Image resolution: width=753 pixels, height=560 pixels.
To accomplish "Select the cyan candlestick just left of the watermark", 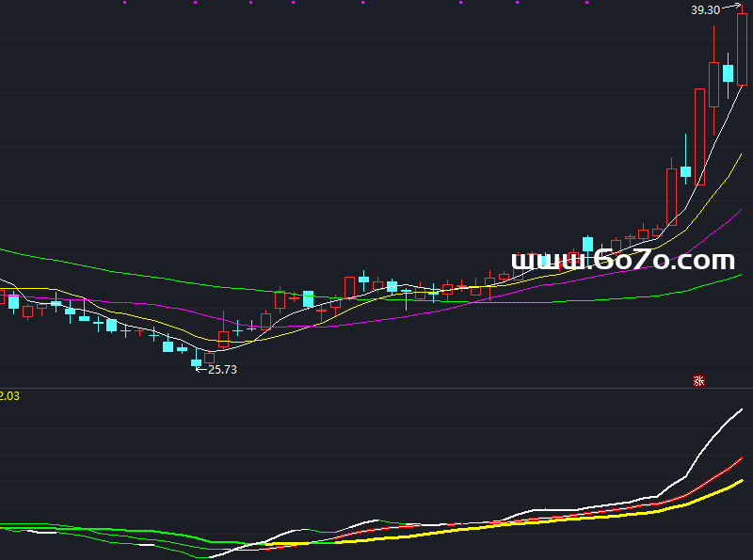I will [x=588, y=244].
